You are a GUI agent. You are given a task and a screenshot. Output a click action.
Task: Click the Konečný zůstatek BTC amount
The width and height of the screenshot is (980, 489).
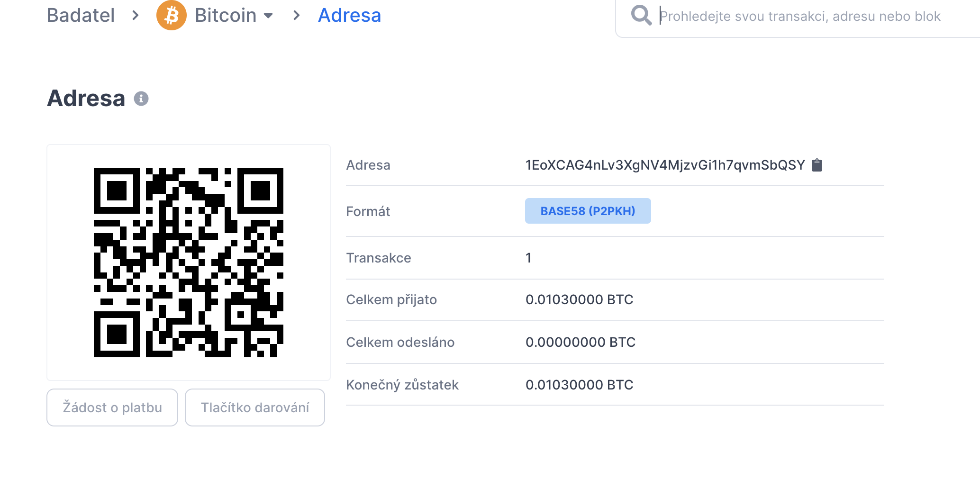(579, 385)
